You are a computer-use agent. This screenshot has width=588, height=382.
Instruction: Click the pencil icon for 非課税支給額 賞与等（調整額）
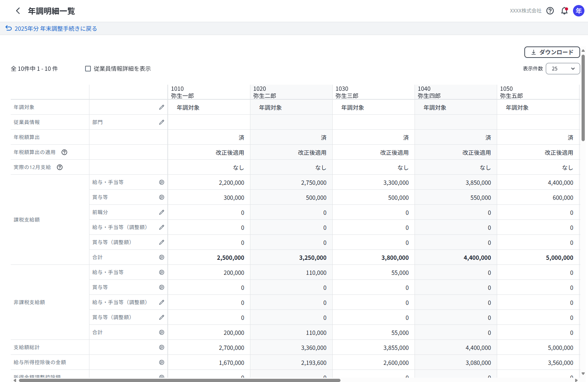[x=162, y=317]
